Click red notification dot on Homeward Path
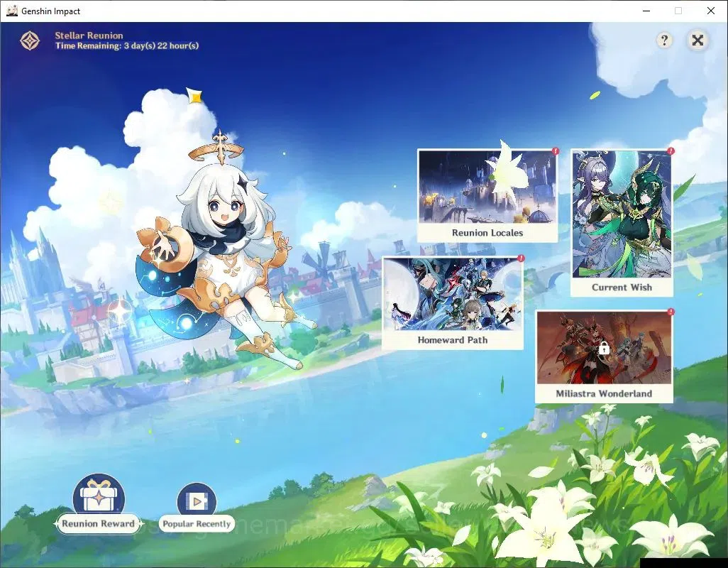Image resolution: width=728 pixels, height=568 pixels. [x=521, y=258]
